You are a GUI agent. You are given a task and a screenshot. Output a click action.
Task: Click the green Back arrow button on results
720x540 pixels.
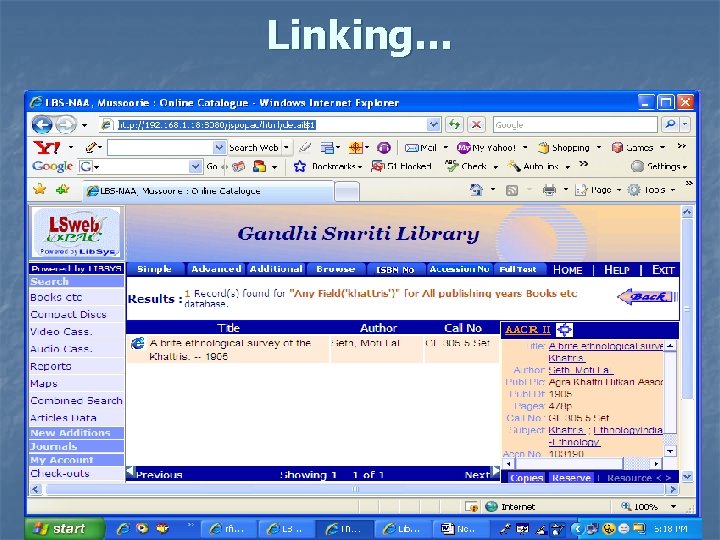[647, 297]
